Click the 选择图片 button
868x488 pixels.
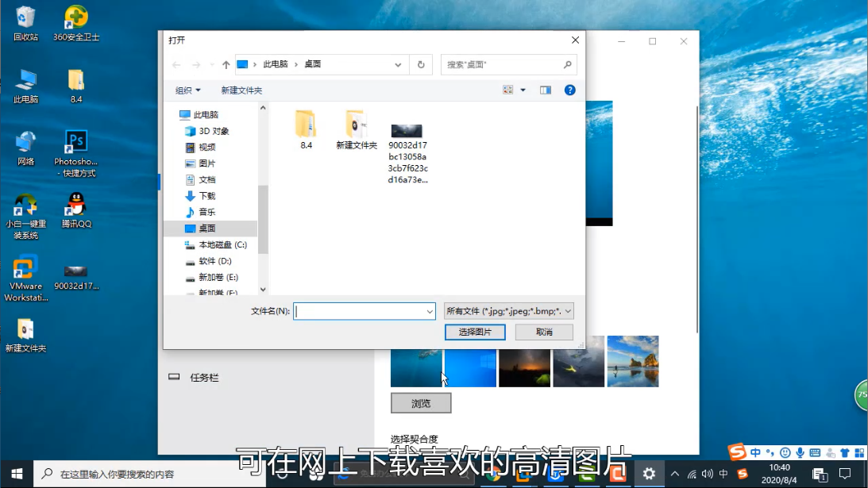[x=475, y=332]
